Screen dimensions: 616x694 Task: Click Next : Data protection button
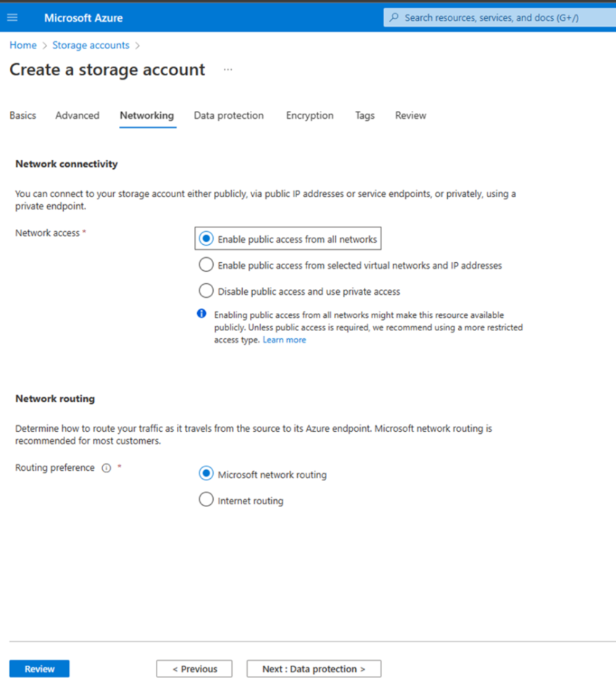pos(314,669)
